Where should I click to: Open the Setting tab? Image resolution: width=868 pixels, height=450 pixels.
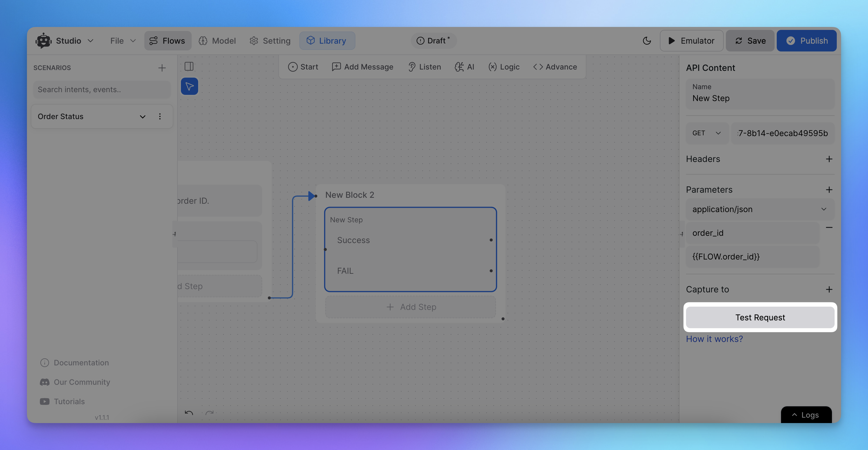270,41
